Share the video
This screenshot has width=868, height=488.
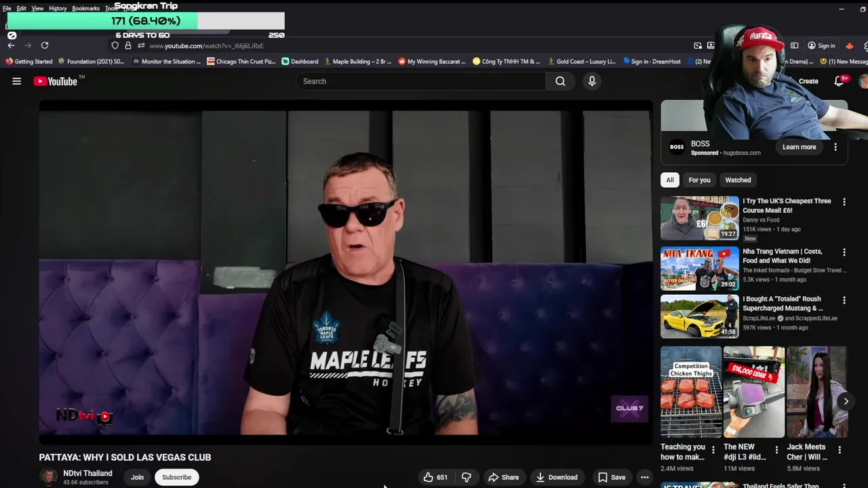click(x=504, y=477)
